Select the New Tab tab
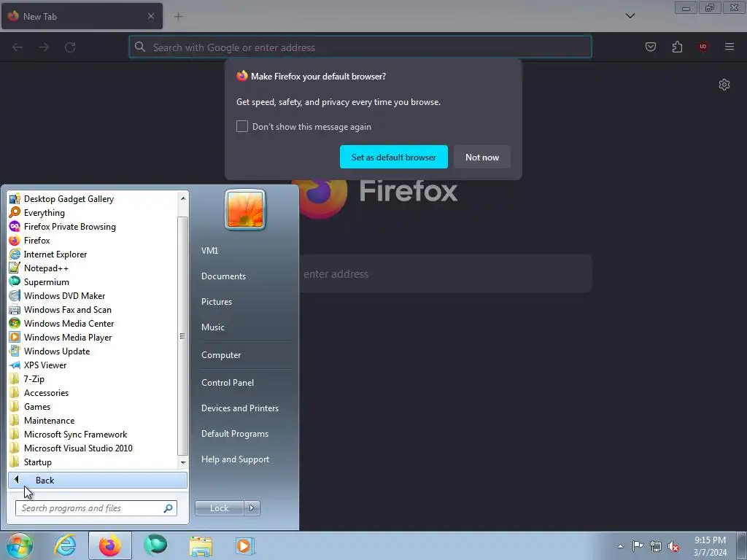 click(82, 16)
